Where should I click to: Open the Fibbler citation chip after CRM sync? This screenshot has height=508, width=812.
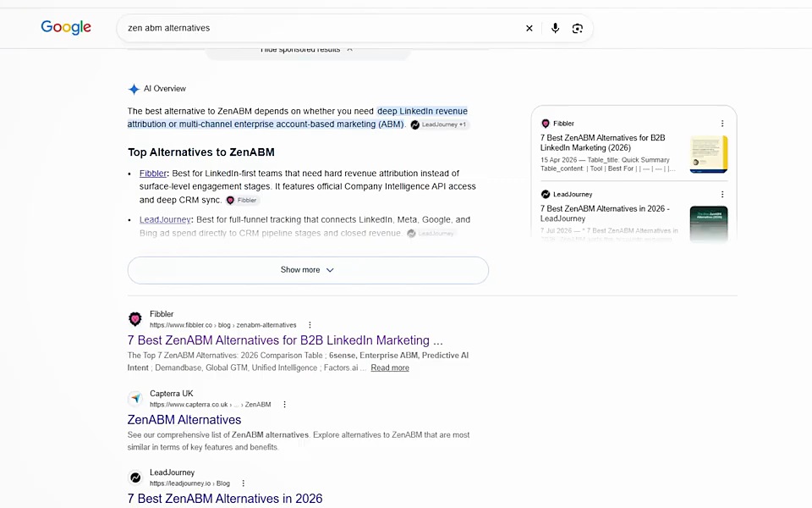pyautogui.click(x=242, y=200)
